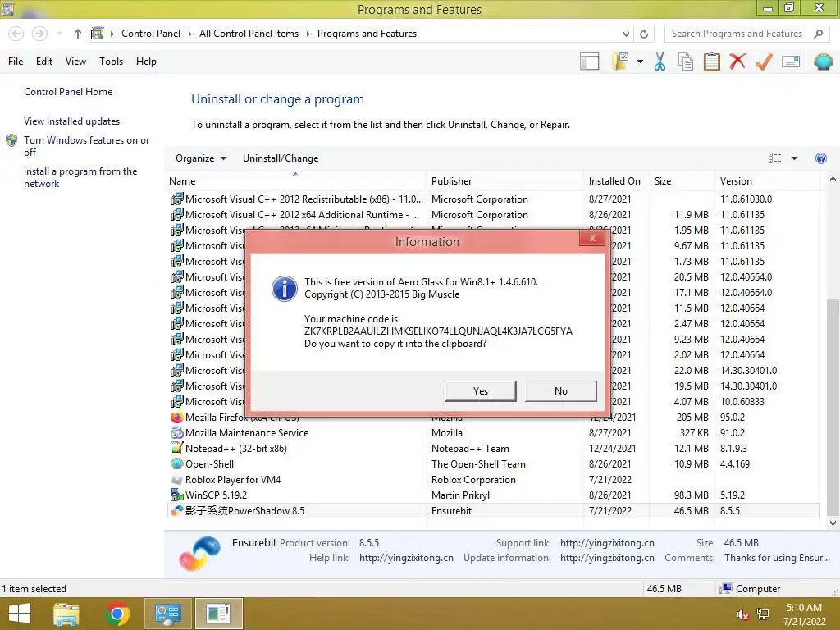The height and width of the screenshot is (630, 840).
Task: Click All Control Panel Items breadcrumb
Action: 249,34
